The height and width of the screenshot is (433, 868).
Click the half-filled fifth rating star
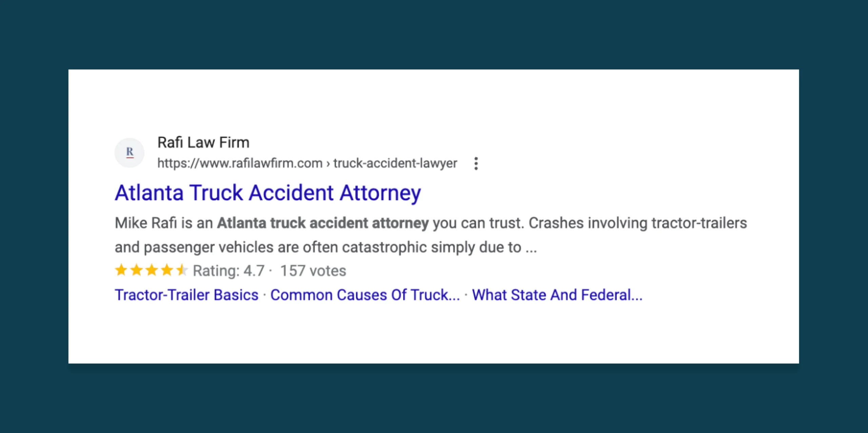tap(182, 270)
